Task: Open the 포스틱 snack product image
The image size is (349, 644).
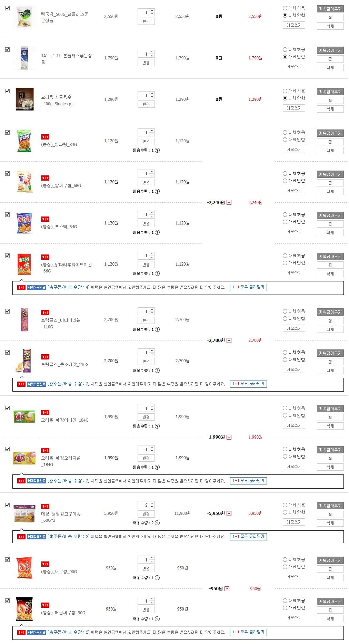Action: click(x=24, y=223)
